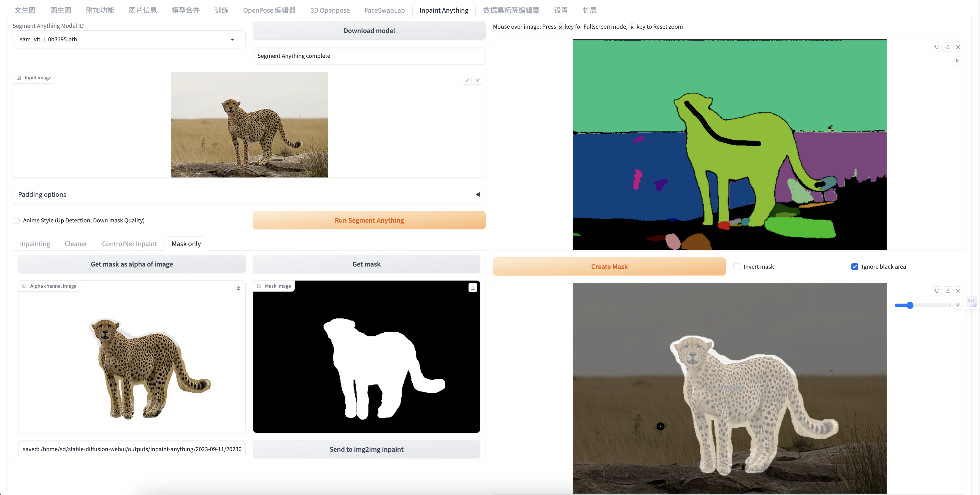The image size is (980, 495).
Task: Click Run Segment Anything button
Action: (369, 220)
